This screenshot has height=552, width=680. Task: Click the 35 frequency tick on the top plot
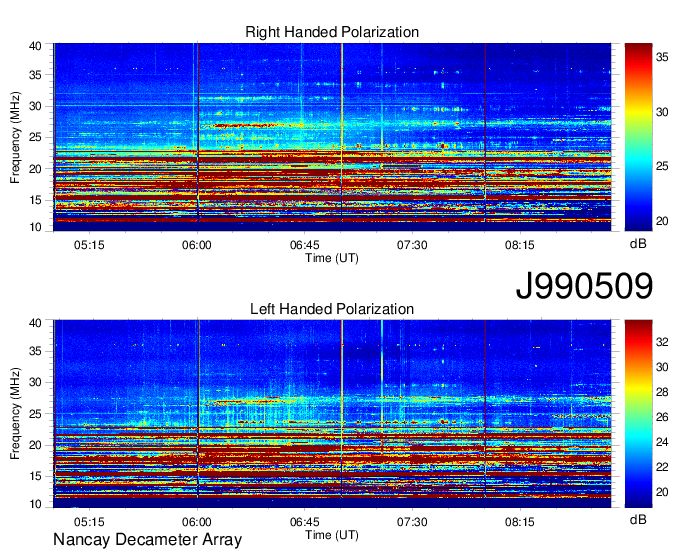click(x=35, y=75)
